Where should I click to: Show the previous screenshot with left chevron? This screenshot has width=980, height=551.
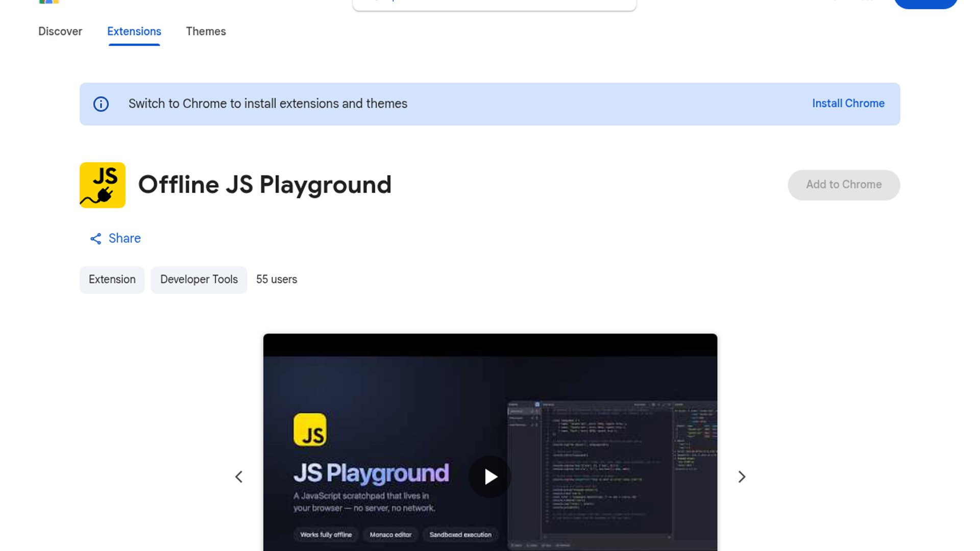239,477
